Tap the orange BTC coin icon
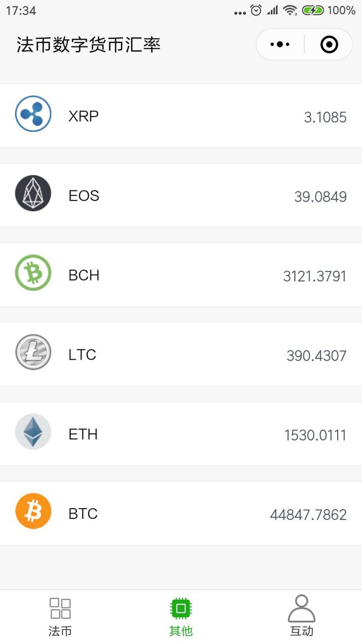The height and width of the screenshot is (644, 362). (33, 511)
